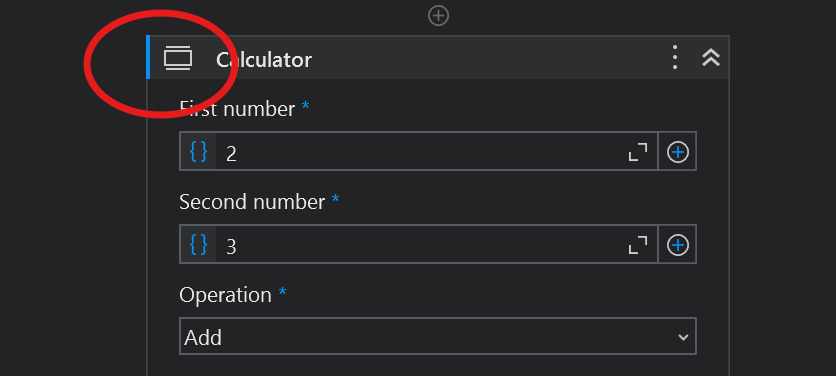Click the First number field label
This screenshot has height=376, width=836.
point(237,109)
